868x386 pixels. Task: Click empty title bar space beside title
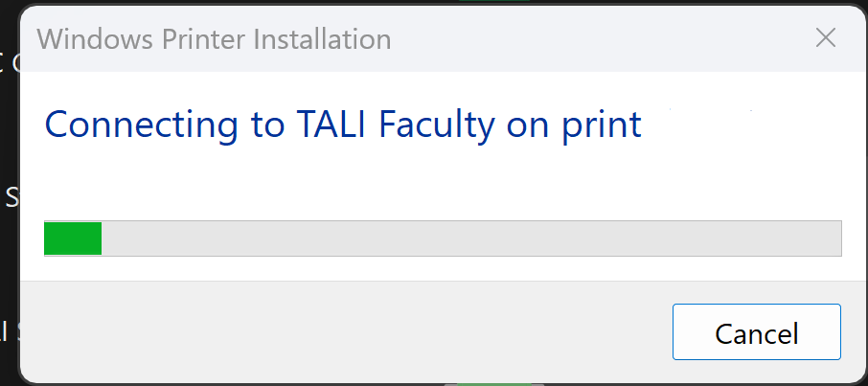coord(594,39)
